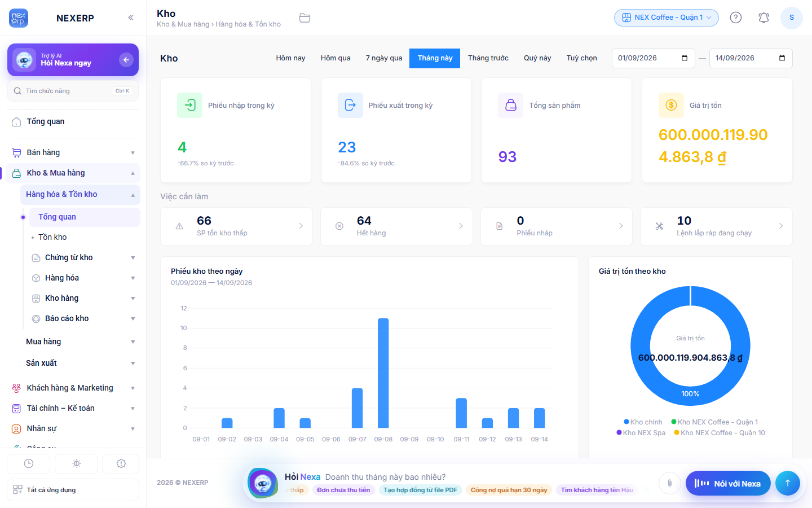Click the Nexa robot avatar in chat bar
The height and width of the screenshot is (508, 812).
[263, 483]
